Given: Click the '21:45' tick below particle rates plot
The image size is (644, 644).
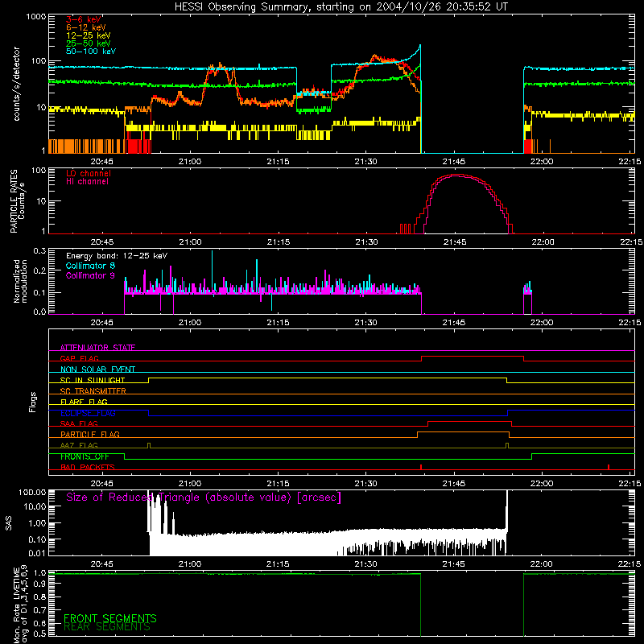Looking at the screenshot, I should (455, 242).
